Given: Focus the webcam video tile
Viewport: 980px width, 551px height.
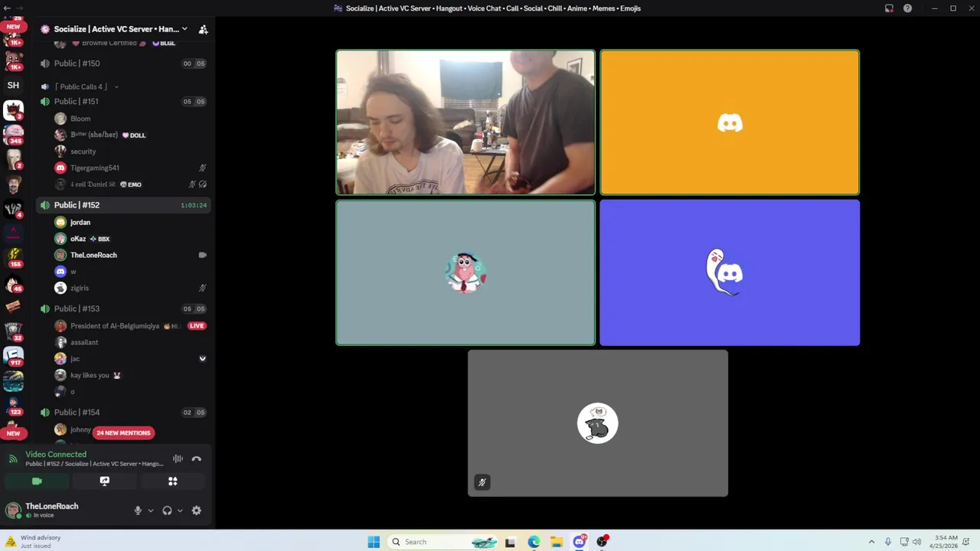Looking at the screenshot, I should [465, 122].
